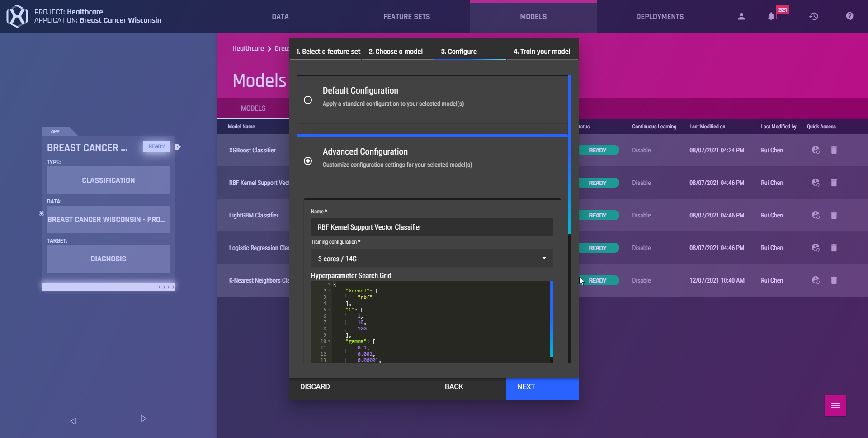Click quick access icon for K-Nearest Neighbors row
The width and height of the screenshot is (868, 438).
(x=816, y=280)
